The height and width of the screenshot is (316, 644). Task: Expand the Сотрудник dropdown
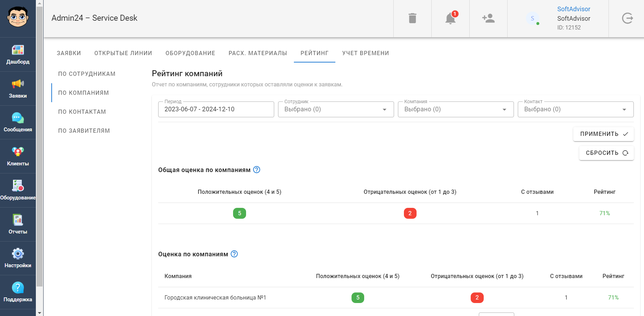click(x=336, y=109)
